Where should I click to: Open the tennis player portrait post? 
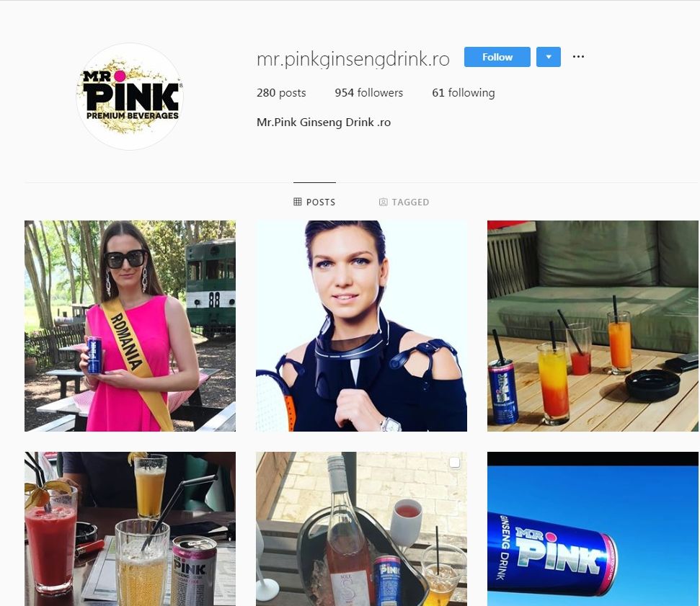coord(361,326)
